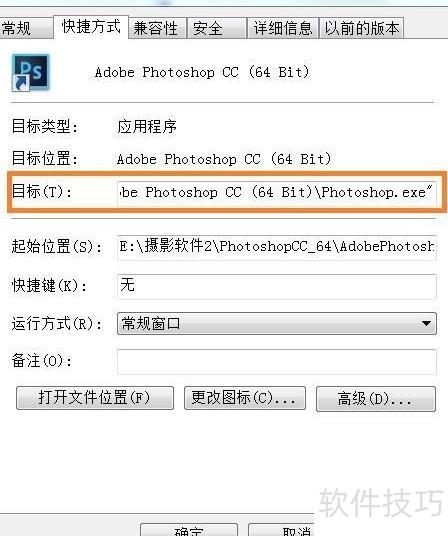Click the 起始位置(S) input field
The image size is (448, 536).
pyautogui.click(x=276, y=247)
